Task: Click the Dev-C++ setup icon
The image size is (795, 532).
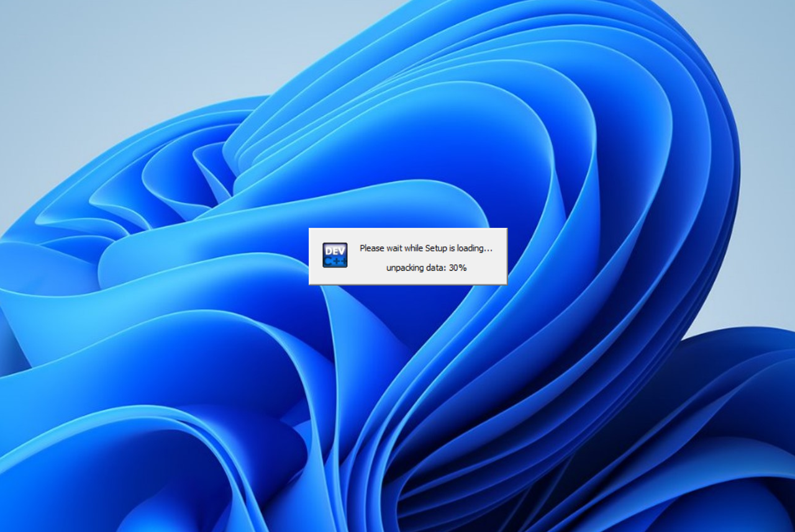Action: (335, 255)
